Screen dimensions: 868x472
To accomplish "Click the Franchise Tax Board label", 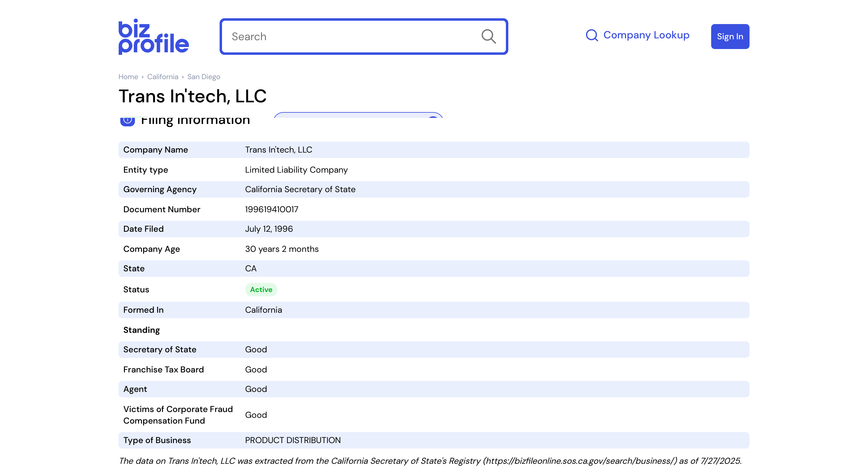I will tap(164, 370).
